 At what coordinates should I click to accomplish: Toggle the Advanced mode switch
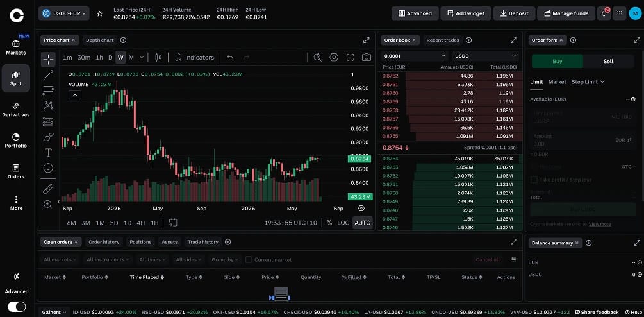click(x=17, y=307)
